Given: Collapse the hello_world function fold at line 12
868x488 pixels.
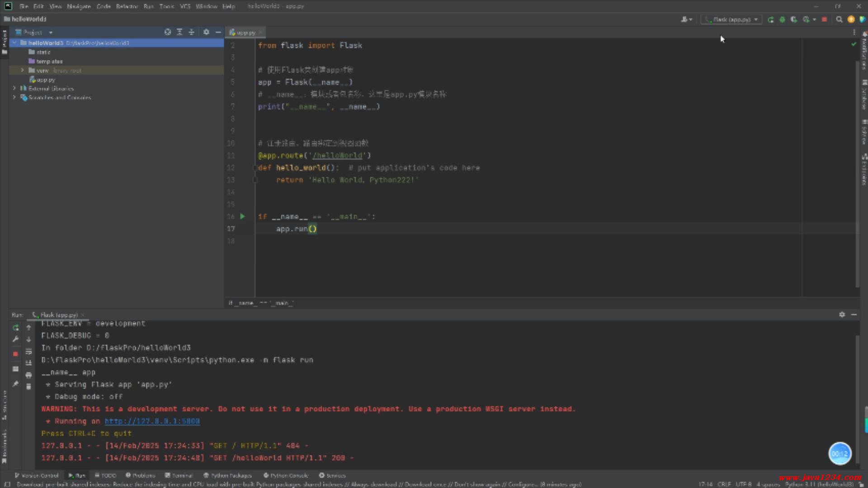Looking at the screenshot, I should coord(255,168).
